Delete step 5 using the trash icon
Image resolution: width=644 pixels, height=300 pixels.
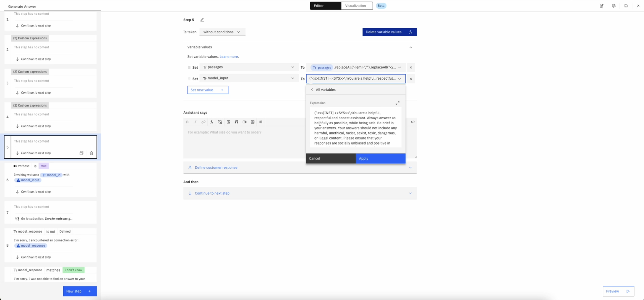[92, 153]
